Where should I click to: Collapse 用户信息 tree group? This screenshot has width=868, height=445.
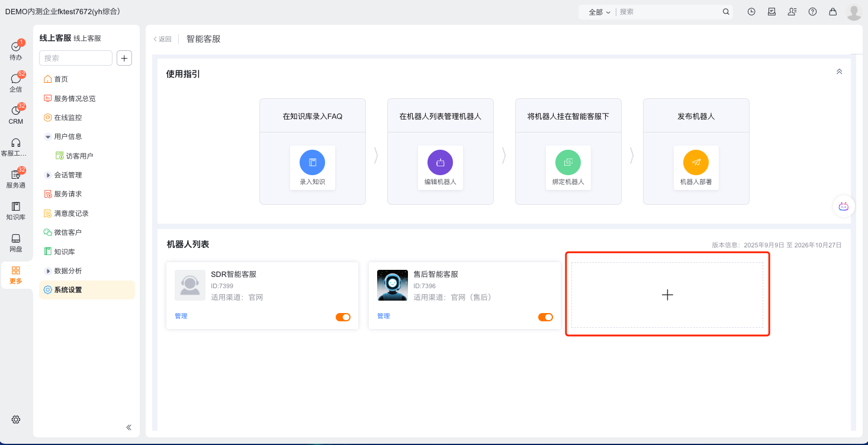point(48,137)
